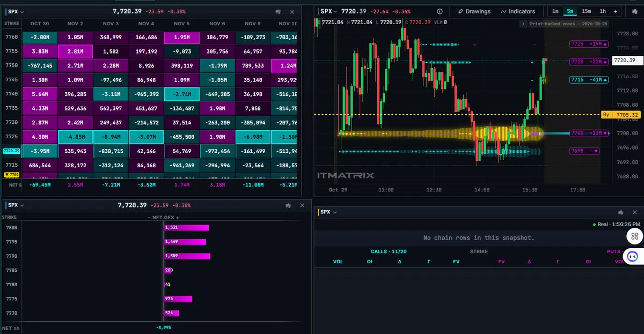Screen dimensions: 644x334
Task: Open GEX matrix panel settings icon
Action: tap(278, 11)
